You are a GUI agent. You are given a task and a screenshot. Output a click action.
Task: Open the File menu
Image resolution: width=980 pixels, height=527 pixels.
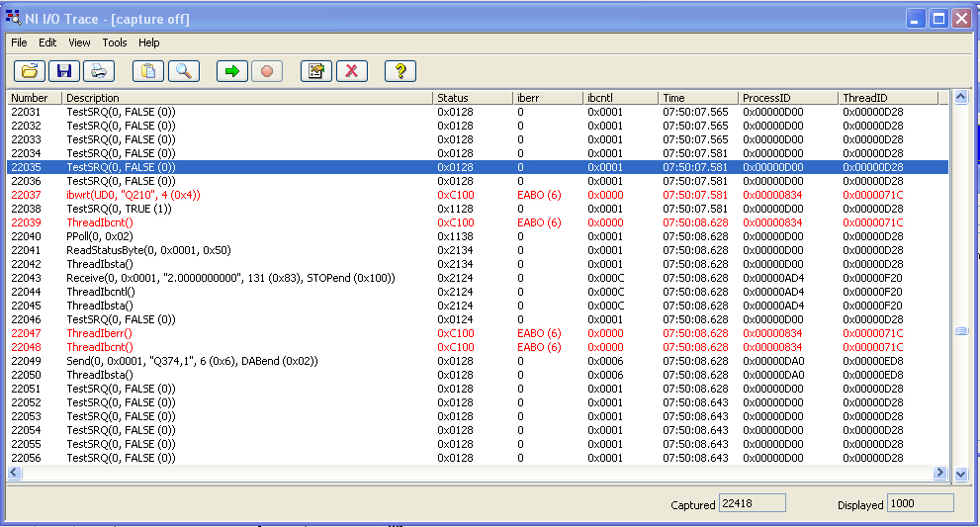tap(20, 43)
